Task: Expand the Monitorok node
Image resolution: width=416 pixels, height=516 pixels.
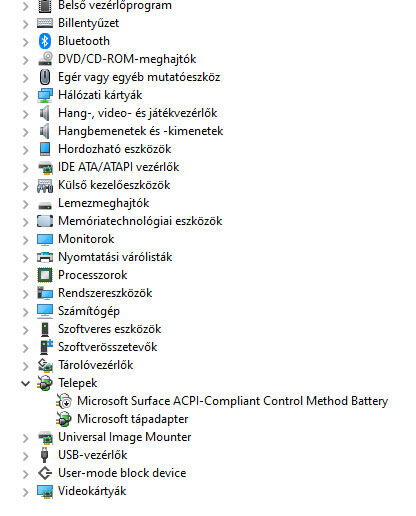Action: (25, 240)
